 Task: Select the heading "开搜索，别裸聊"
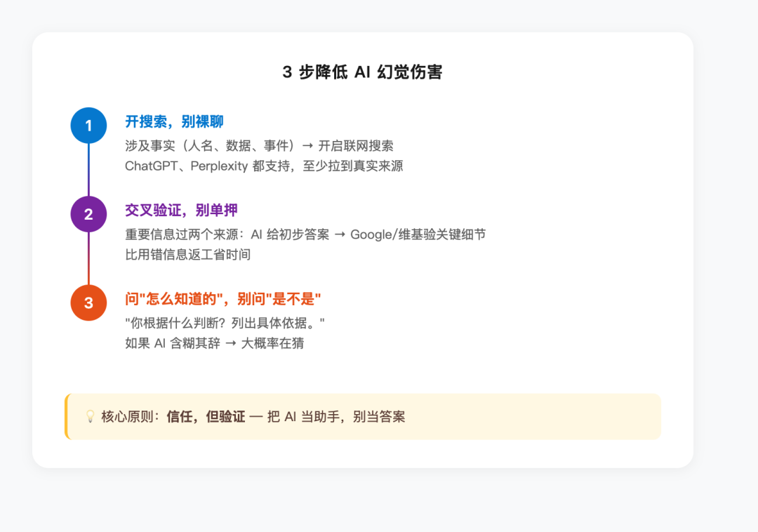(174, 121)
